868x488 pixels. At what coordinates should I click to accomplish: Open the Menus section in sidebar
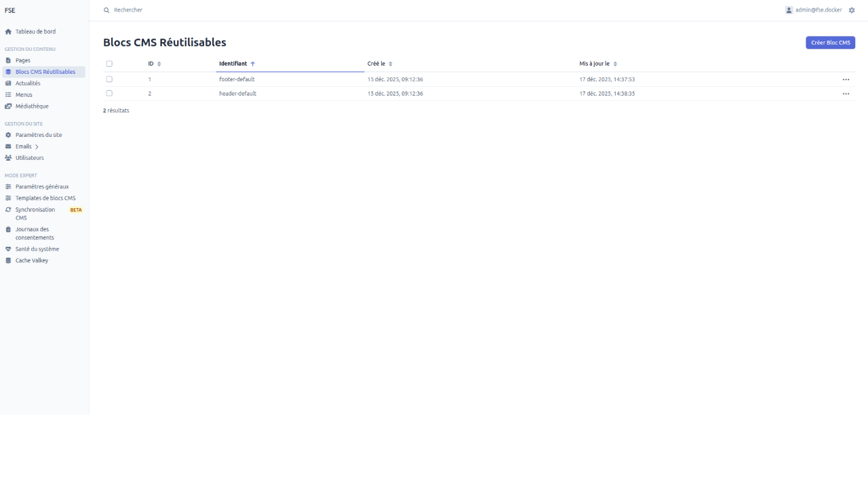pos(24,95)
